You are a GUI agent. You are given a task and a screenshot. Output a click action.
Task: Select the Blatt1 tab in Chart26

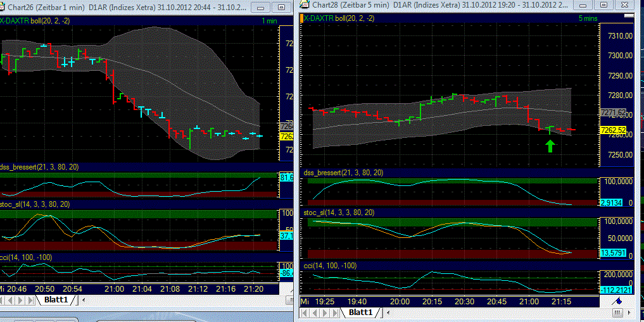(x=56, y=300)
